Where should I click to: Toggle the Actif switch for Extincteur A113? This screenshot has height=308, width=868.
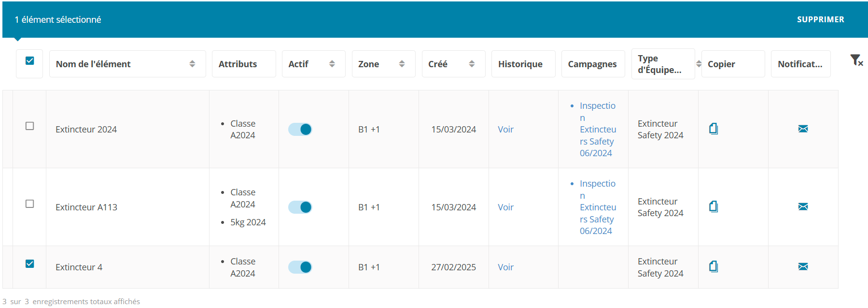[300, 207]
